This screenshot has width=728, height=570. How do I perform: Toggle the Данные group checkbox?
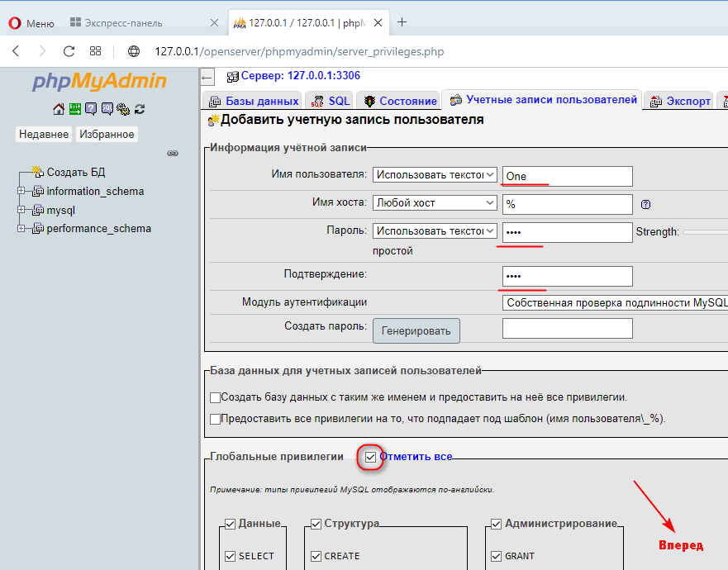pyautogui.click(x=230, y=524)
